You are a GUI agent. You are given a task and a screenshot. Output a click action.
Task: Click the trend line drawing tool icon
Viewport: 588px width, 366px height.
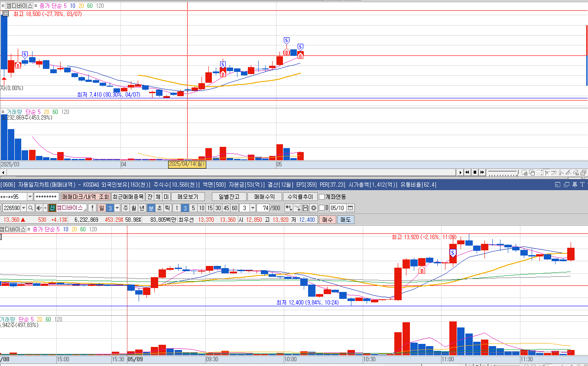pyautogui.click(x=568, y=172)
